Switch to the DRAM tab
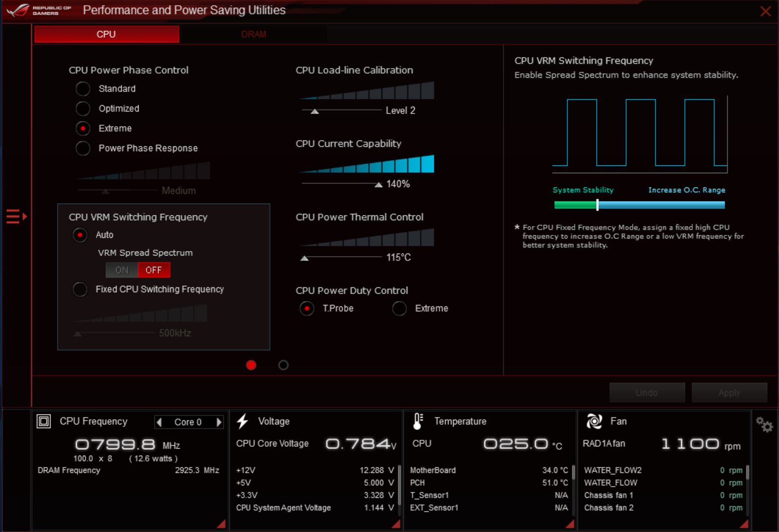This screenshot has height=532, width=779. [x=254, y=34]
